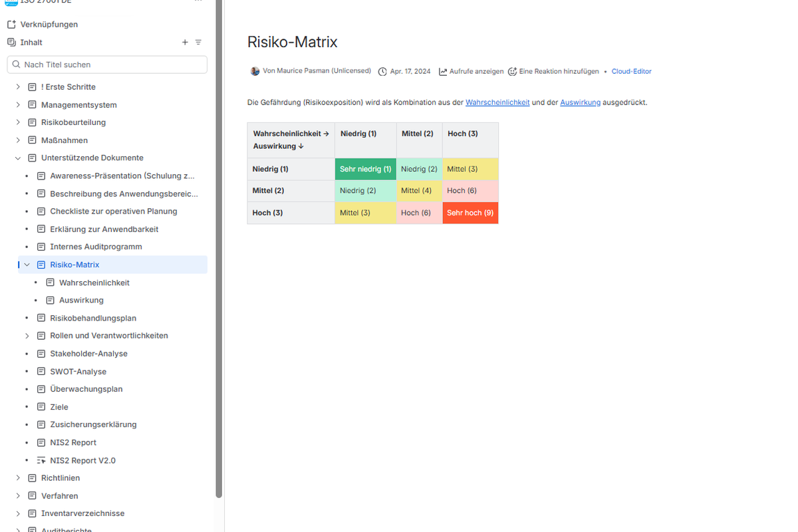
Task: Open NIS2 Report page in tree
Action: pos(73,442)
